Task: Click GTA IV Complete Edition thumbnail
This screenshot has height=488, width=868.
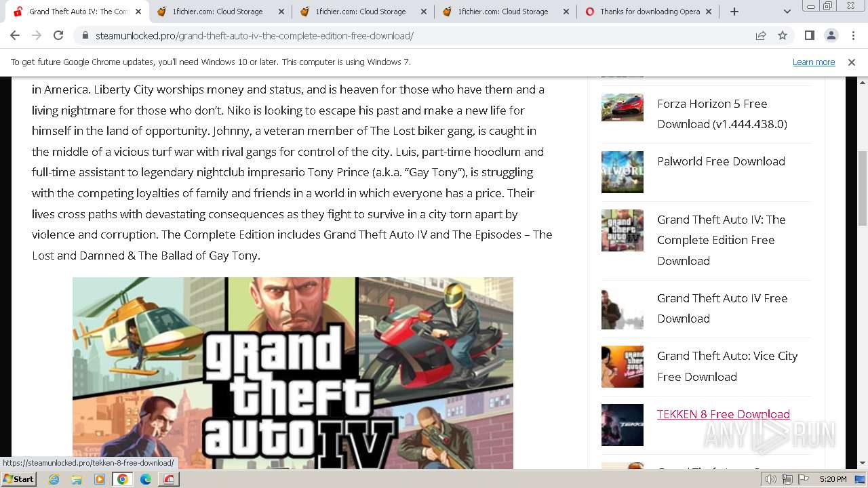Action: pyautogui.click(x=623, y=230)
